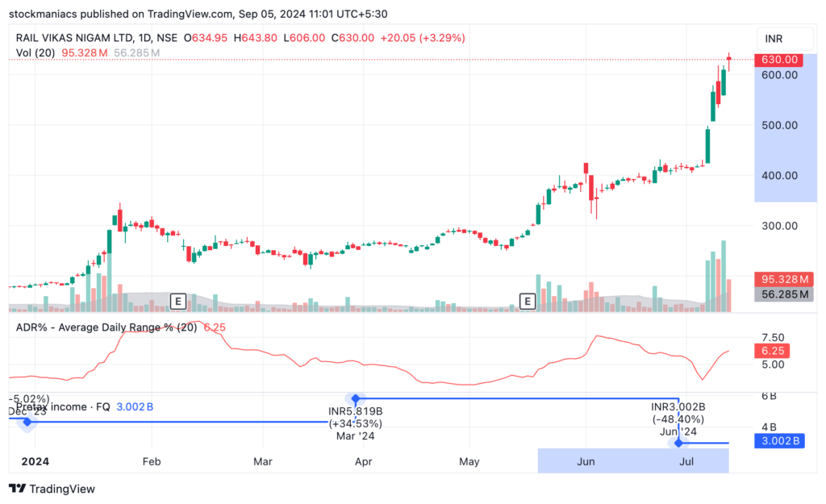Click the stockmaniacs published header text
The width and height of the screenshot is (826, 504).
coord(198,14)
